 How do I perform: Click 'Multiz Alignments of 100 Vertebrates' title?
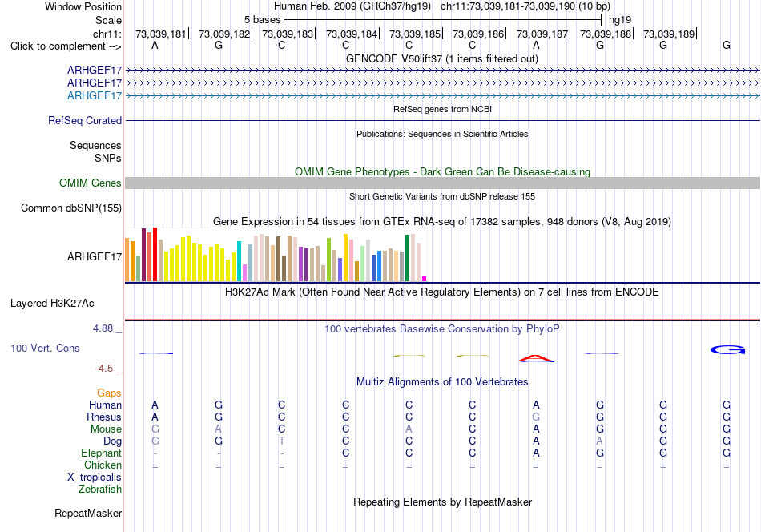click(442, 382)
